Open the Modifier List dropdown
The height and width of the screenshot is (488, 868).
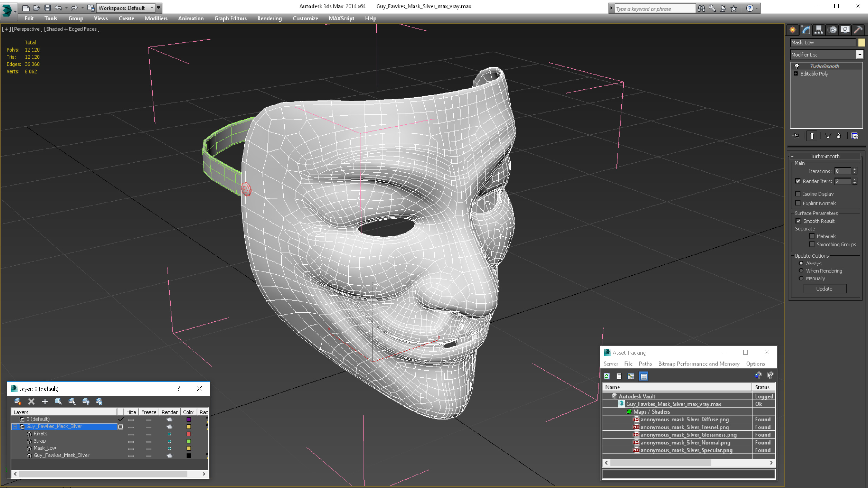[860, 55]
